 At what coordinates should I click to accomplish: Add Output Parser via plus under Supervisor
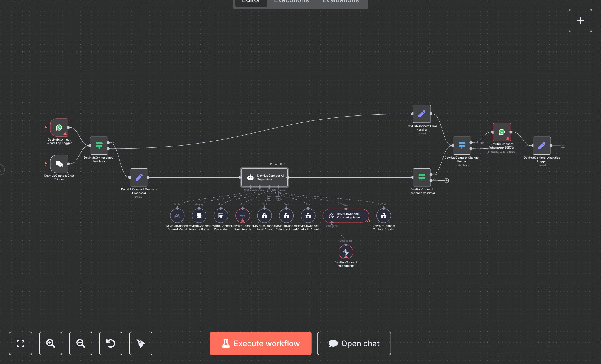point(279,199)
